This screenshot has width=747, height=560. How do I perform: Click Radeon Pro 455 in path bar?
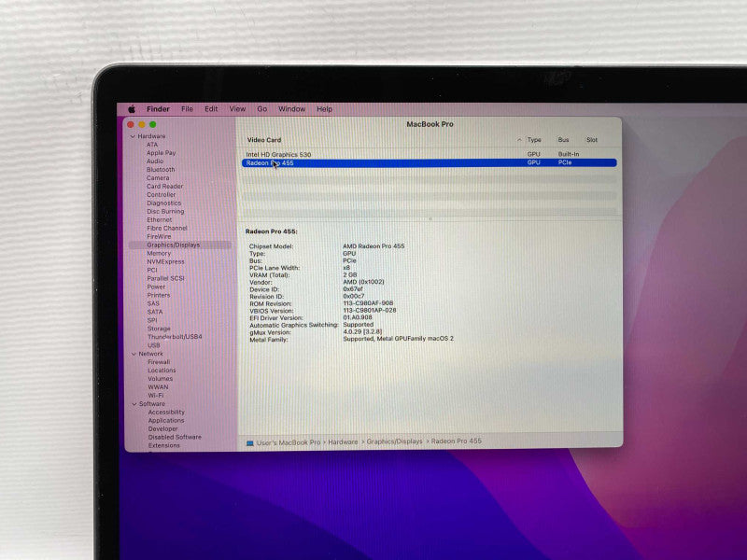[x=457, y=441]
